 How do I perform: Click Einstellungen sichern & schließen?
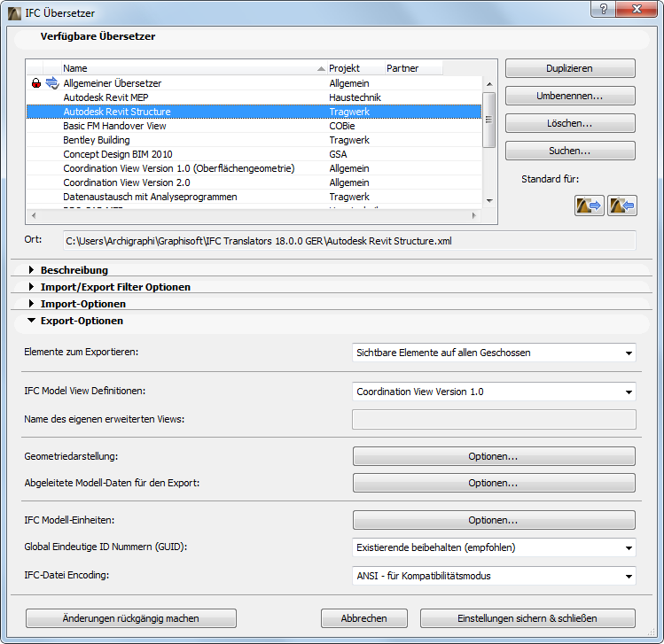click(527, 618)
